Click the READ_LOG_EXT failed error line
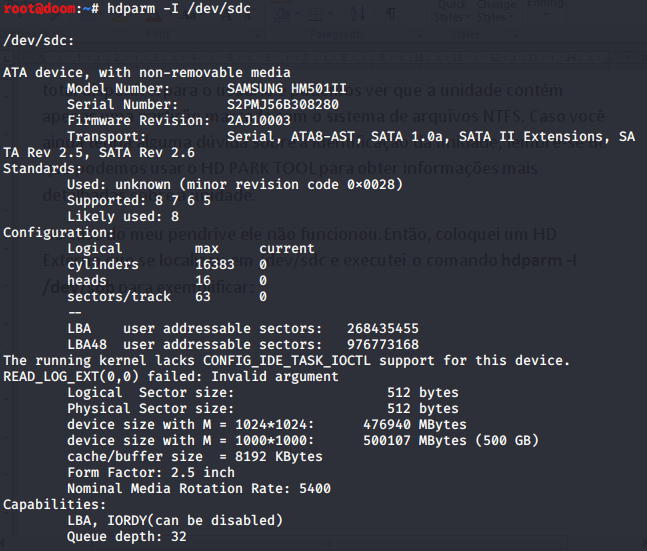 [170, 376]
